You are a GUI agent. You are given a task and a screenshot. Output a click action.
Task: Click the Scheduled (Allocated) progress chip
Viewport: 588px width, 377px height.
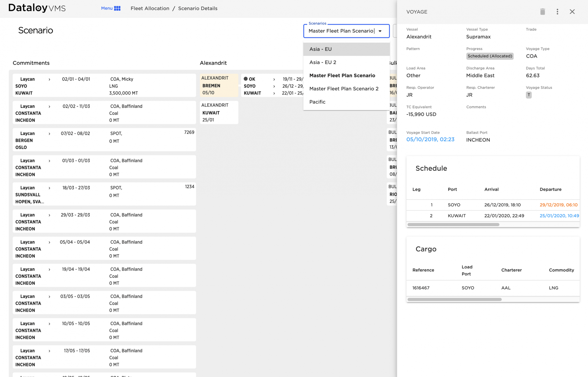(489, 56)
